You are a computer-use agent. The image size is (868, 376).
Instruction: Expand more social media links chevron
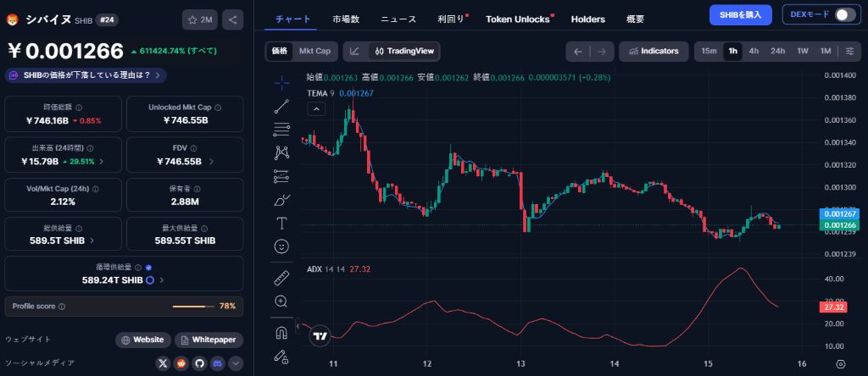click(236, 363)
